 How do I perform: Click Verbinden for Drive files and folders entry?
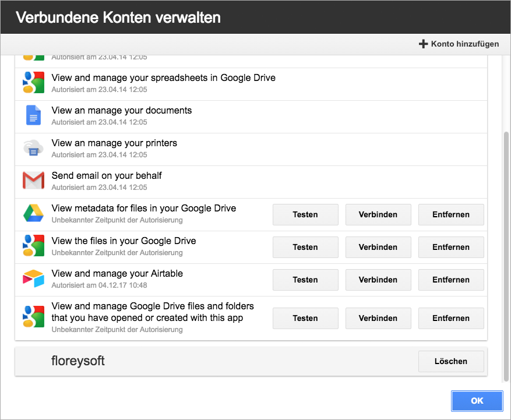378,318
